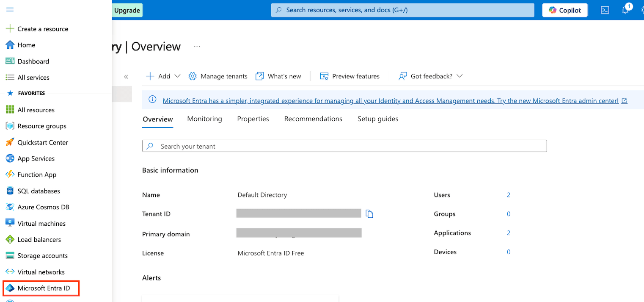Viewport: 644px width, 302px height.
Task: Click the Storage accounts icon
Action: (x=10, y=255)
